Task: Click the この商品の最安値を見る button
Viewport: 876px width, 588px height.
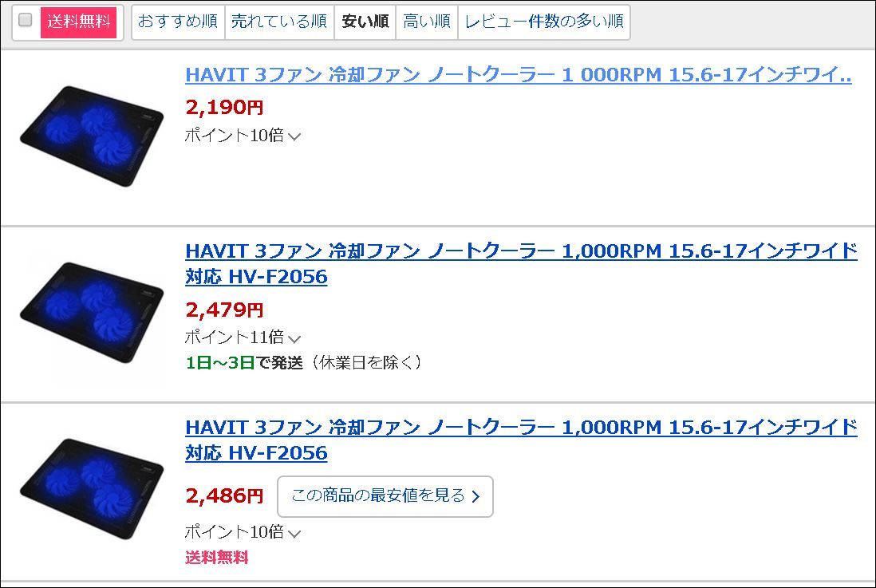Action: click(x=385, y=496)
